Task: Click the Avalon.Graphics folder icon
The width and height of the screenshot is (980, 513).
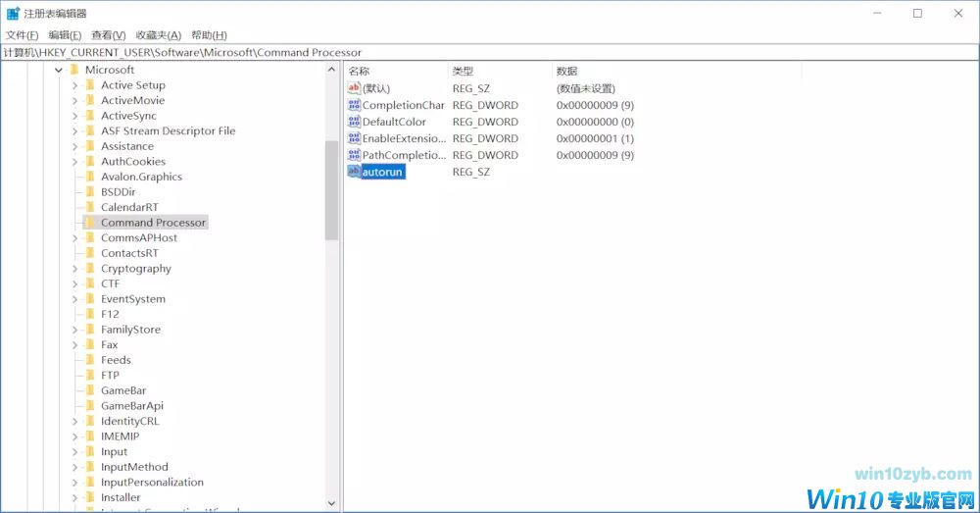Action: tap(90, 177)
